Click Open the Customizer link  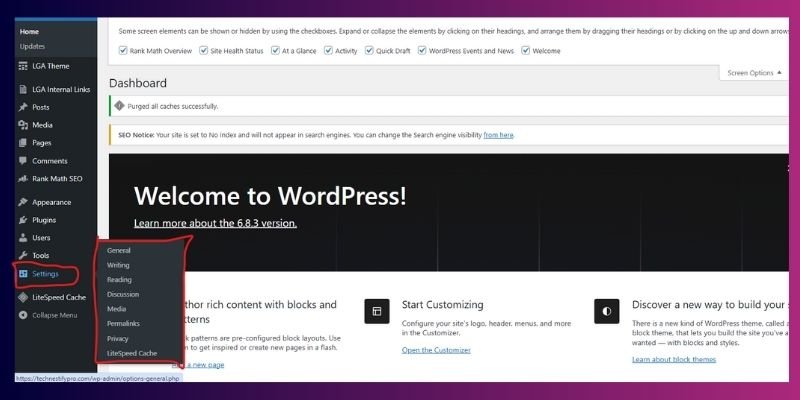tap(436, 350)
